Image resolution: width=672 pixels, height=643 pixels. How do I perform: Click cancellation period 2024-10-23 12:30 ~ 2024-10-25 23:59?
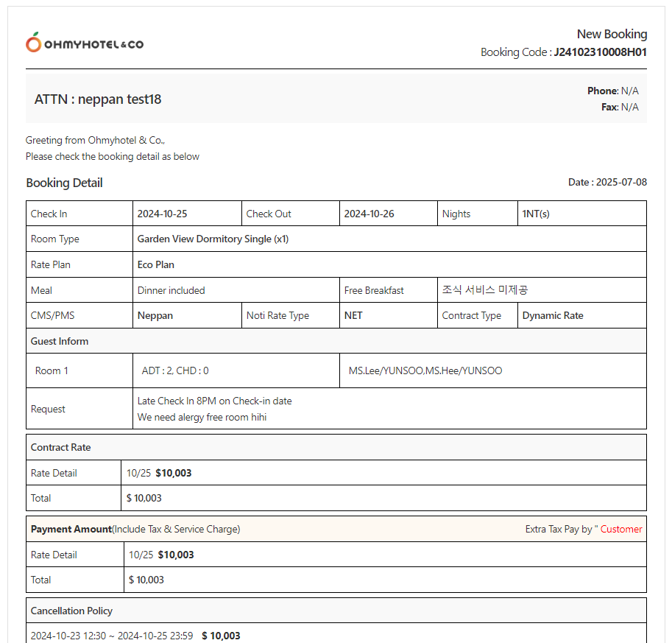coord(112,636)
